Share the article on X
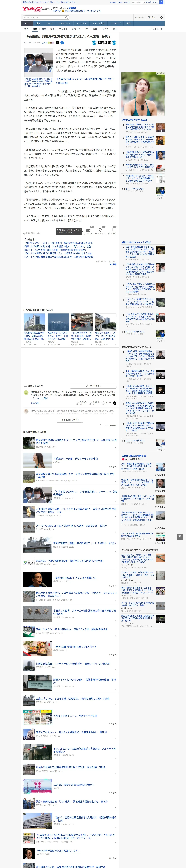Screen dimensions: 186x868 coord(57,43)
